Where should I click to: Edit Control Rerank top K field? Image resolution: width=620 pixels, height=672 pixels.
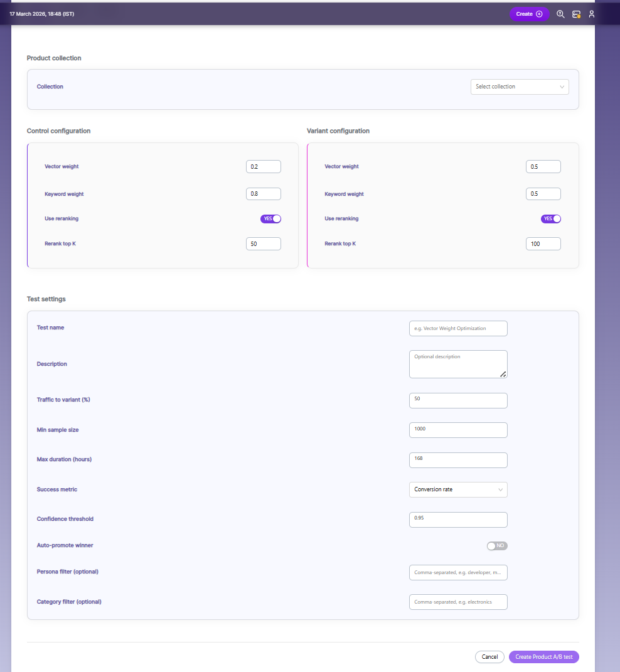tap(264, 244)
